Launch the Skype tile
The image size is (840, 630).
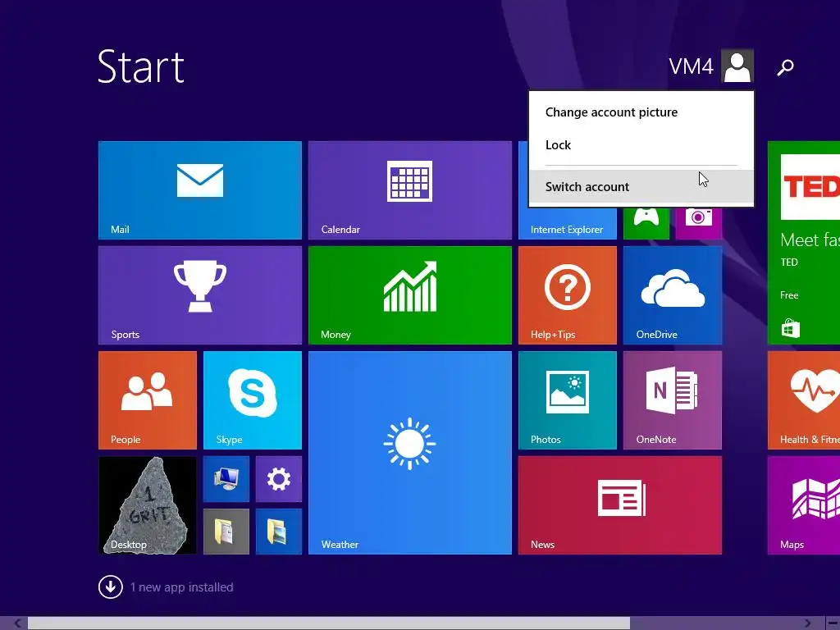tap(253, 400)
